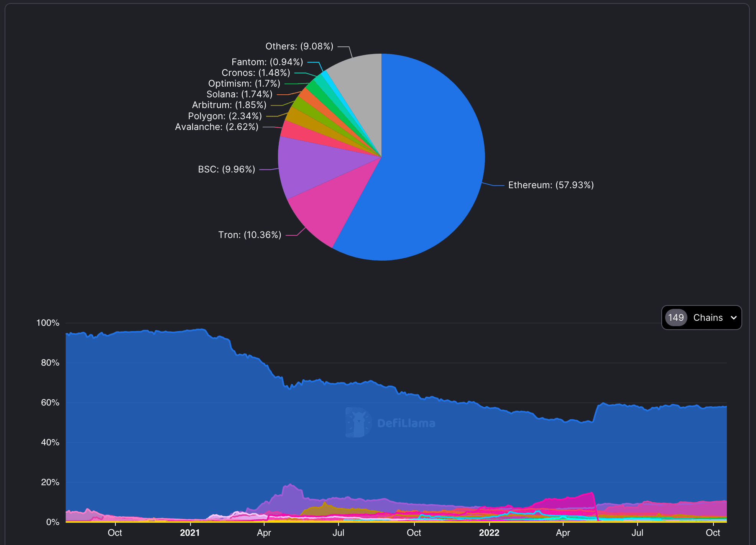Click the 'Polygon: (2.34%)' label

point(225,116)
